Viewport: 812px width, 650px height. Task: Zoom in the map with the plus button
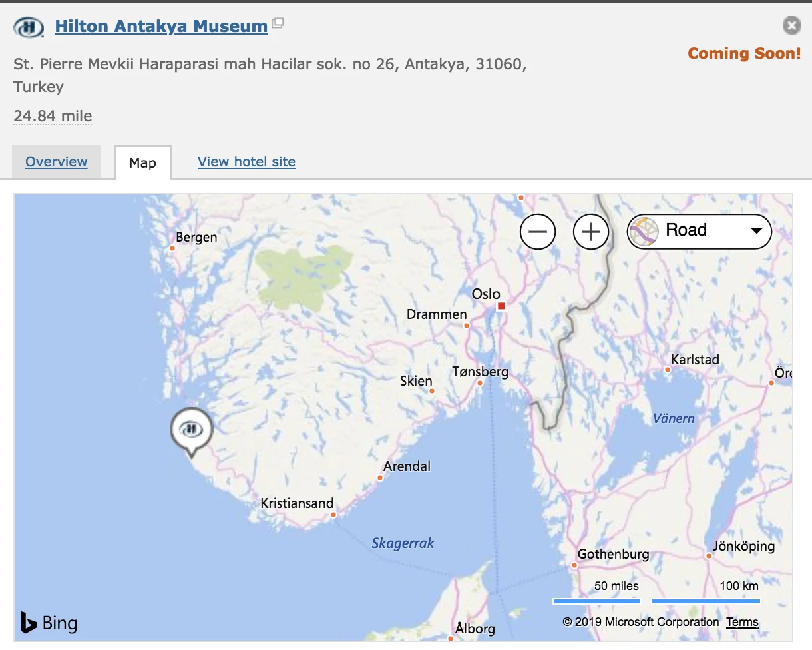[591, 232]
